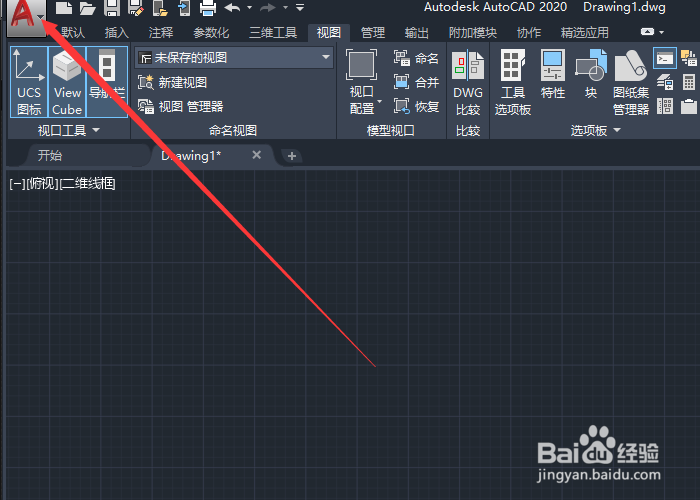Click the [二维线框] visual style label
This screenshot has height=500, width=700.
pyautogui.click(x=88, y=183)
